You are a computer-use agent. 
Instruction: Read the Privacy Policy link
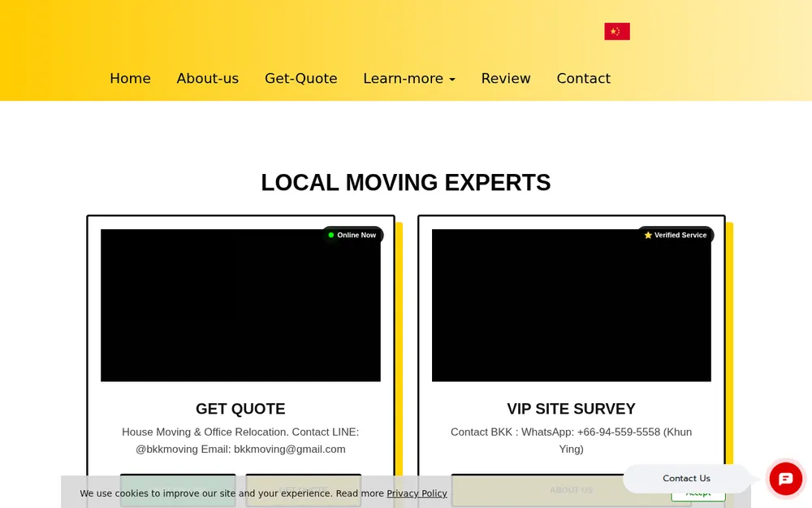click(417, 493)
